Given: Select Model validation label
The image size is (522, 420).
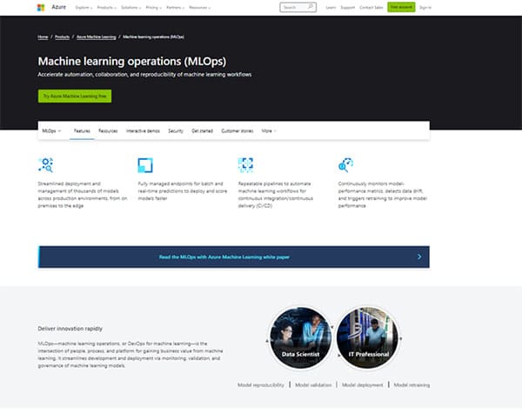Looking at the screenshot, I should [313, 385].
